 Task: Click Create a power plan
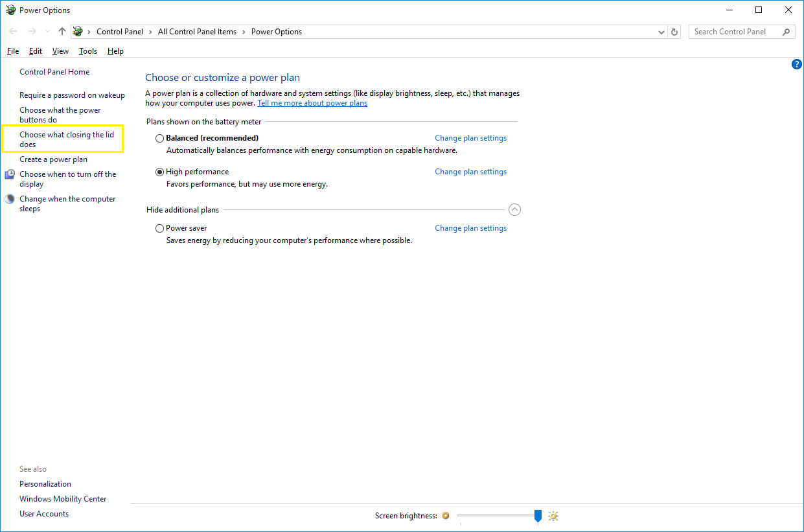tap(53, 159)
